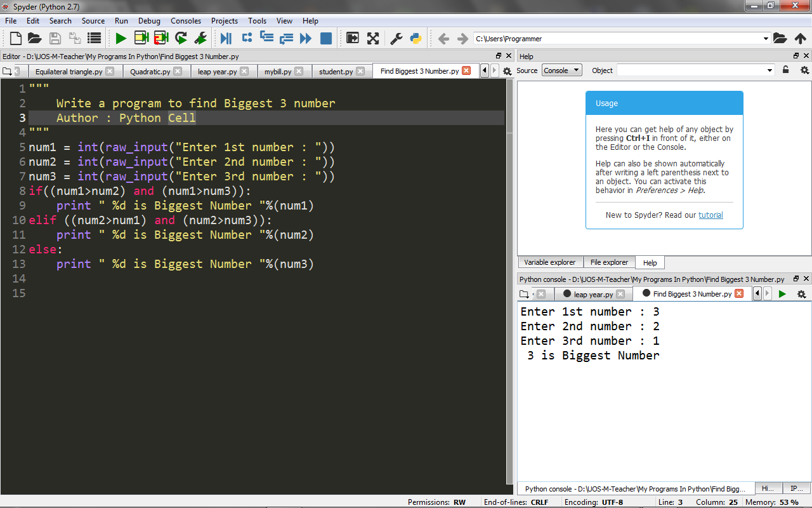
Task: Click the Memory usage indicator in status bar
Action: (773, 502)
